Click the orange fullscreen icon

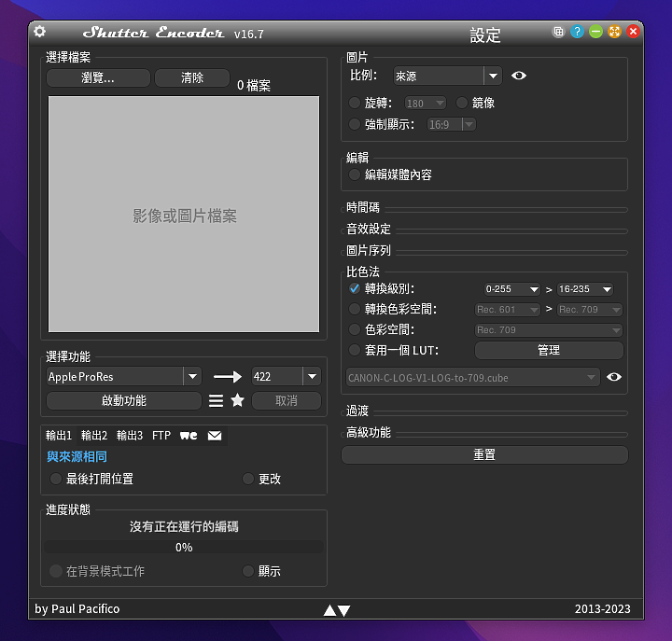point(614,32)
